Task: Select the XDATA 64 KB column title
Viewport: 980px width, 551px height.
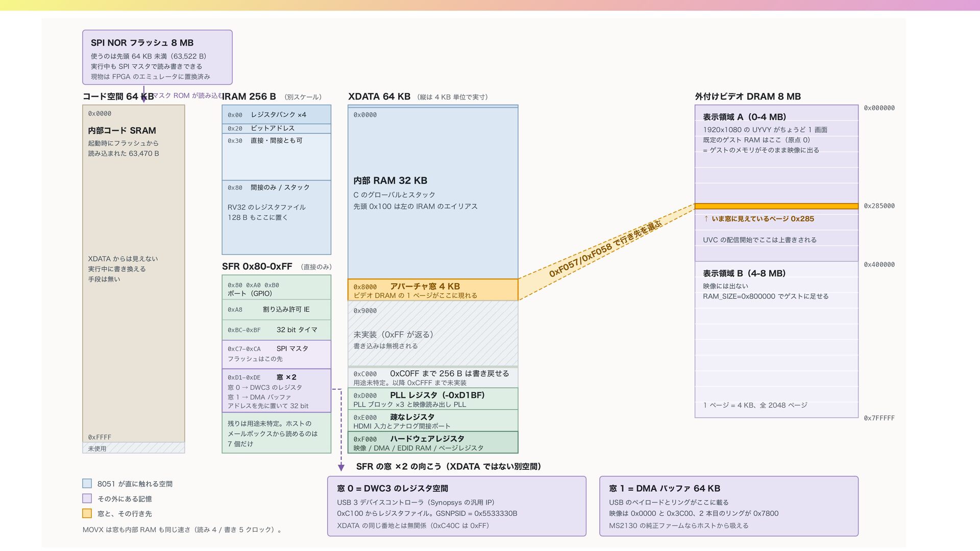Action: [379, 96]
